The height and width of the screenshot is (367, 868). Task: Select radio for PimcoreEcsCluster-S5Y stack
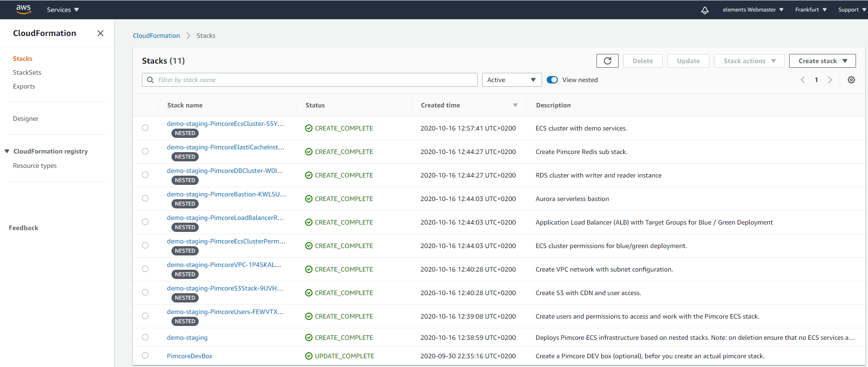145,128
